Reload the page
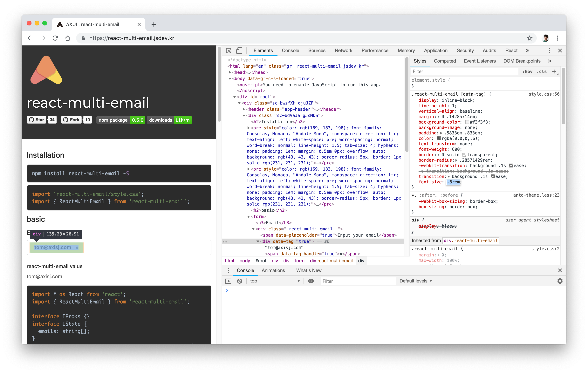Viewport: 588px width, 373px height. (55, 38)
